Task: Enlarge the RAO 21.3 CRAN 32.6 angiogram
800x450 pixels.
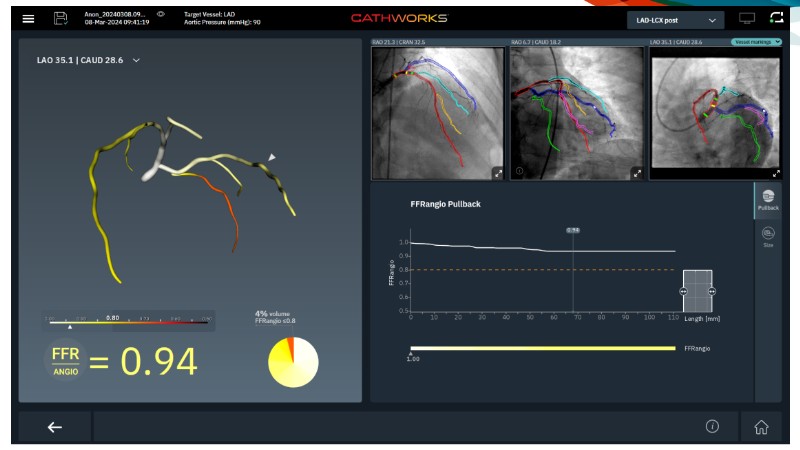Action: point(497,172)
